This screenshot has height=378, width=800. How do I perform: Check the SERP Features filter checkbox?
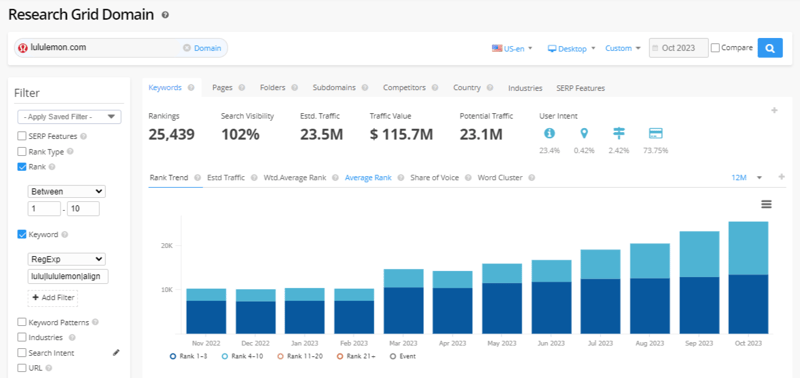21,136
